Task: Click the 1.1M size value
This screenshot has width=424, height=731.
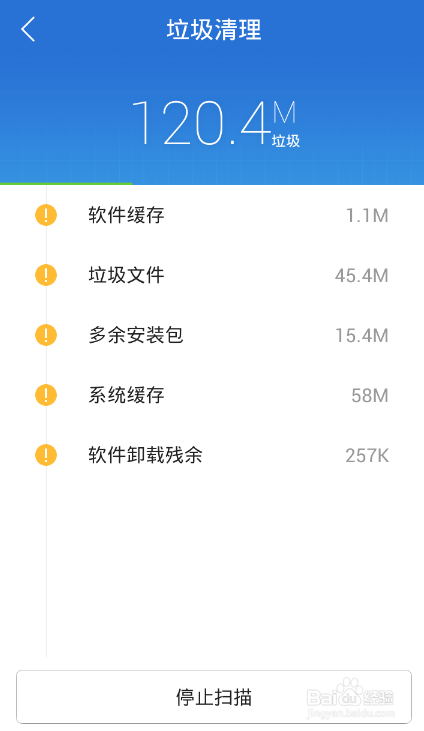Action: [x=367, y=216]
